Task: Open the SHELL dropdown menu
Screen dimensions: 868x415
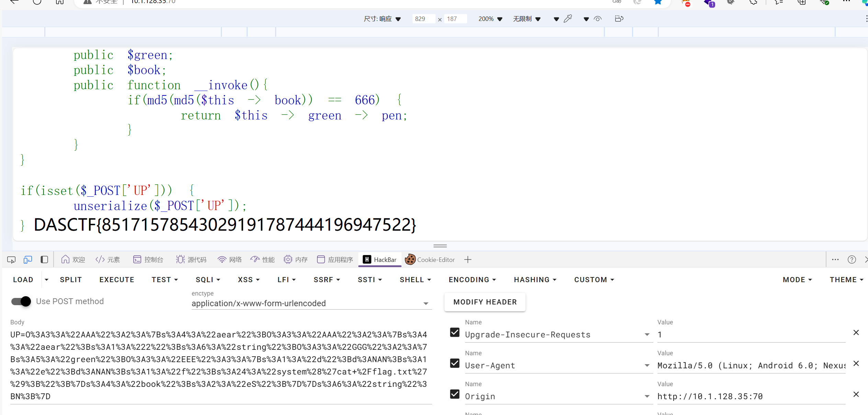Action: (x=416, y=280)
